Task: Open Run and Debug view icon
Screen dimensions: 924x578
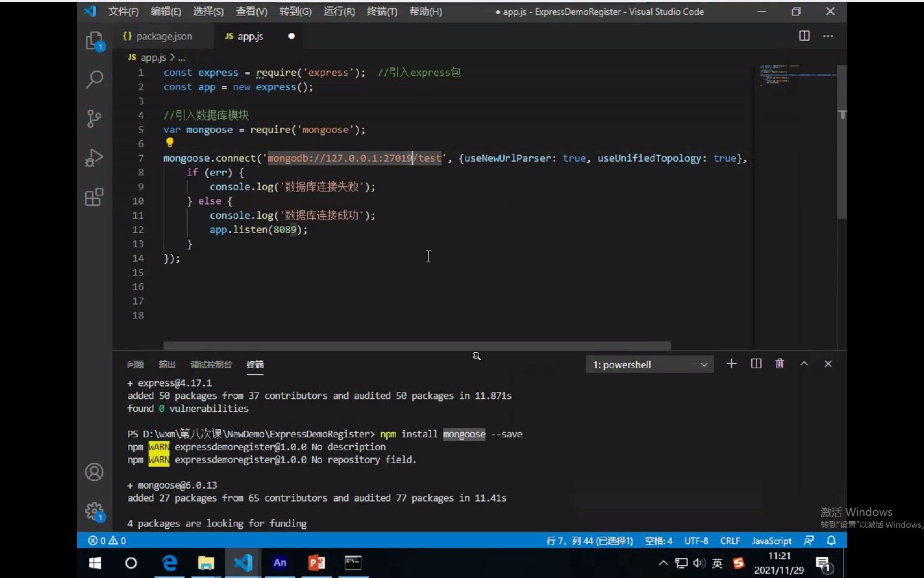Action: pos(94,158)
